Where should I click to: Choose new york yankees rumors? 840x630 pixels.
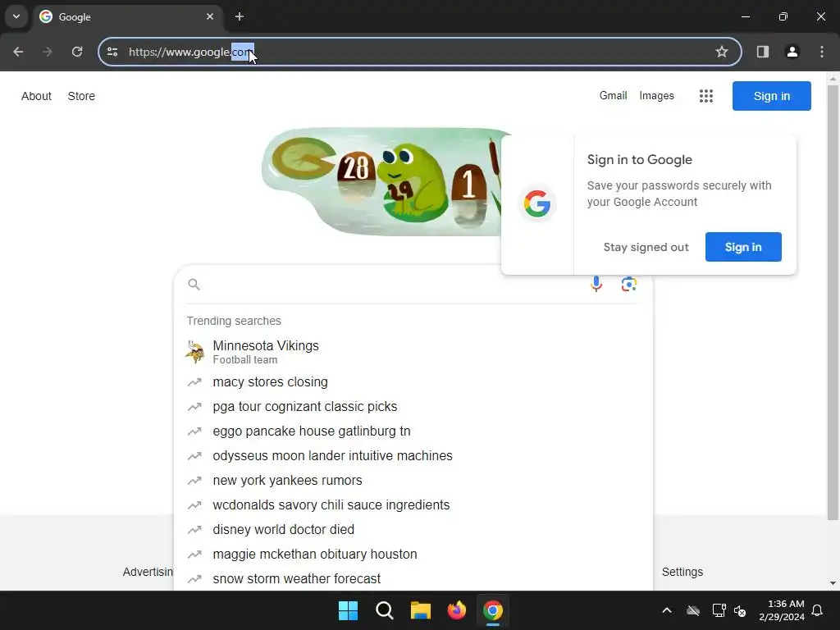(x=413, y=481)
